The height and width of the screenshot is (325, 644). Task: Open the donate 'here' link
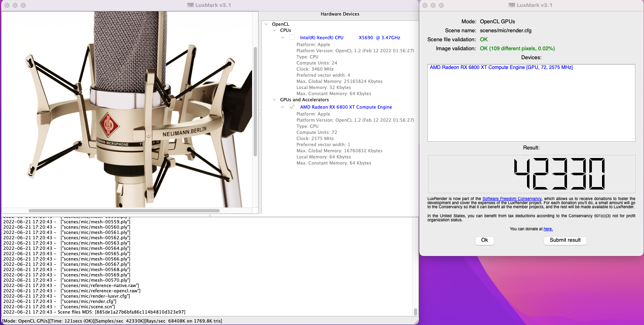coord(548,229)
